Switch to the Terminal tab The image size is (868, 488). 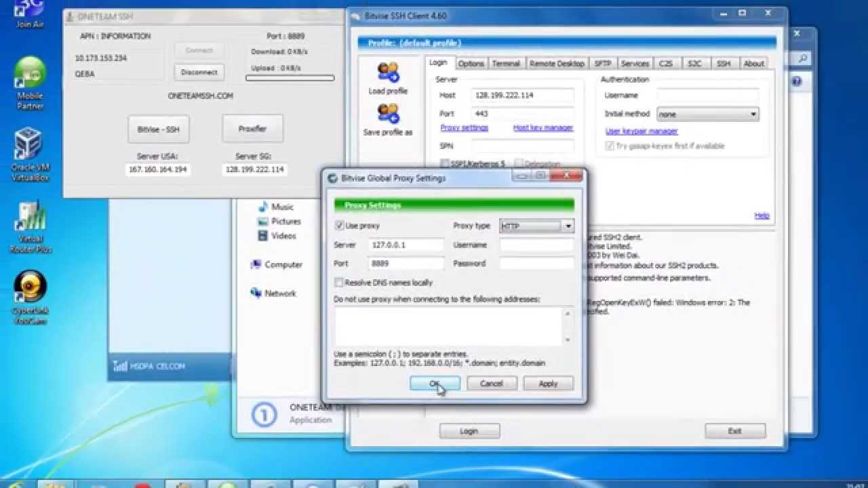[x=506, y=64]
